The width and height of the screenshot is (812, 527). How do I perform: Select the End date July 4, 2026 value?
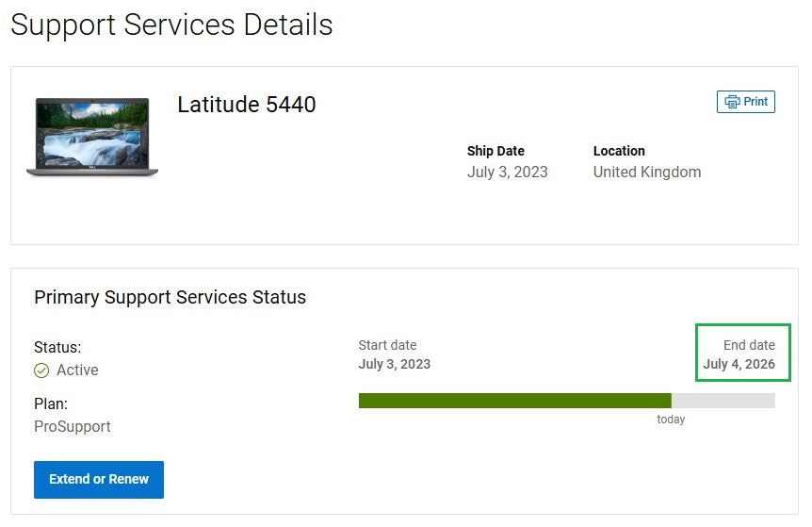click(x=739, y=364)
